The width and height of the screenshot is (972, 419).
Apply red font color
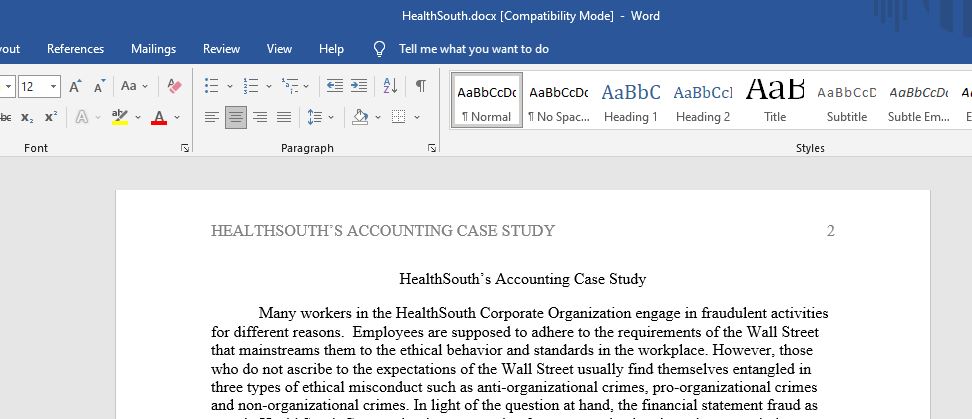pyautogui.click(x=159, y=117)
